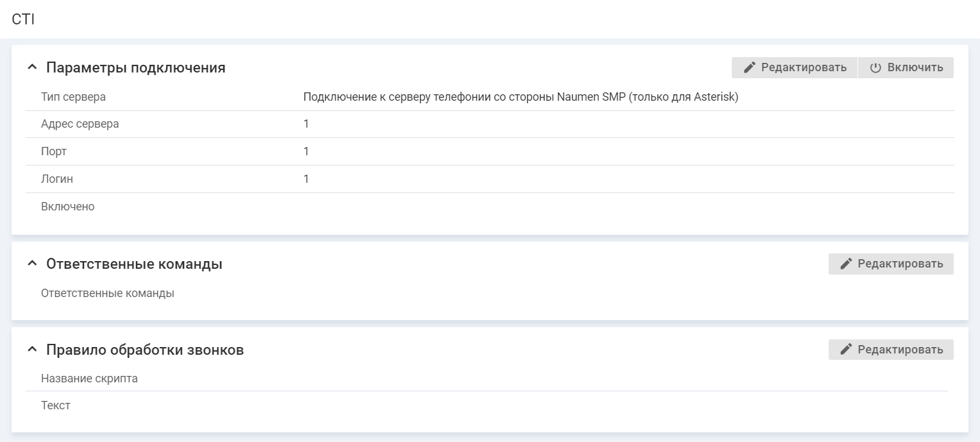Click the server type value mentioning Asterisk
Viewport: 980px width, 442px height.
pyautogui.click(x=521, y=97)
